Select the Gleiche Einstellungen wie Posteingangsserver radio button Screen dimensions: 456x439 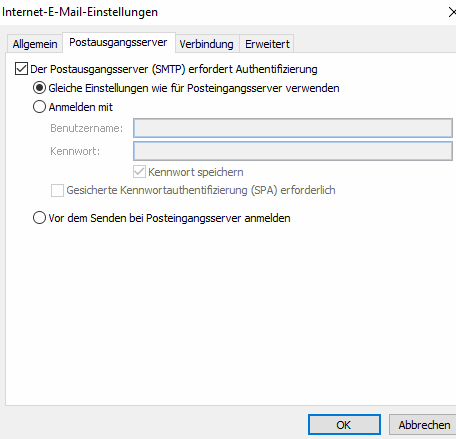pos(39,88)
